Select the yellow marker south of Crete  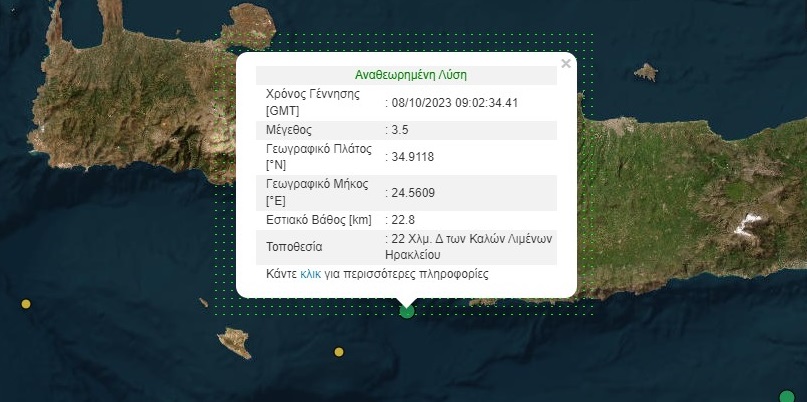point(339,352)
